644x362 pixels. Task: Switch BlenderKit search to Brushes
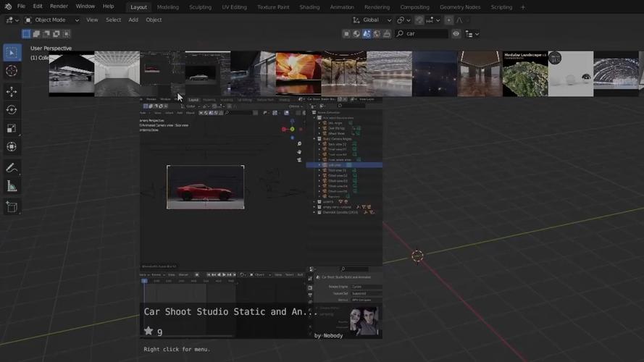tap(387, 33)
